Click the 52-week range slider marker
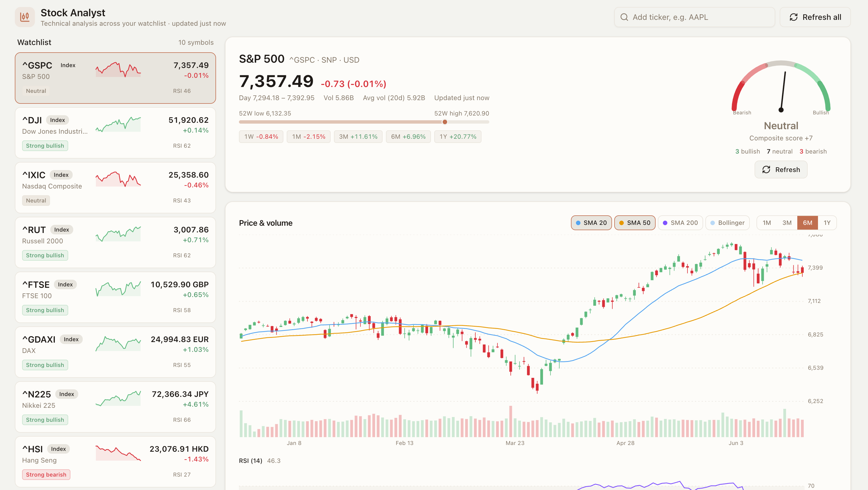 [445, 122]
